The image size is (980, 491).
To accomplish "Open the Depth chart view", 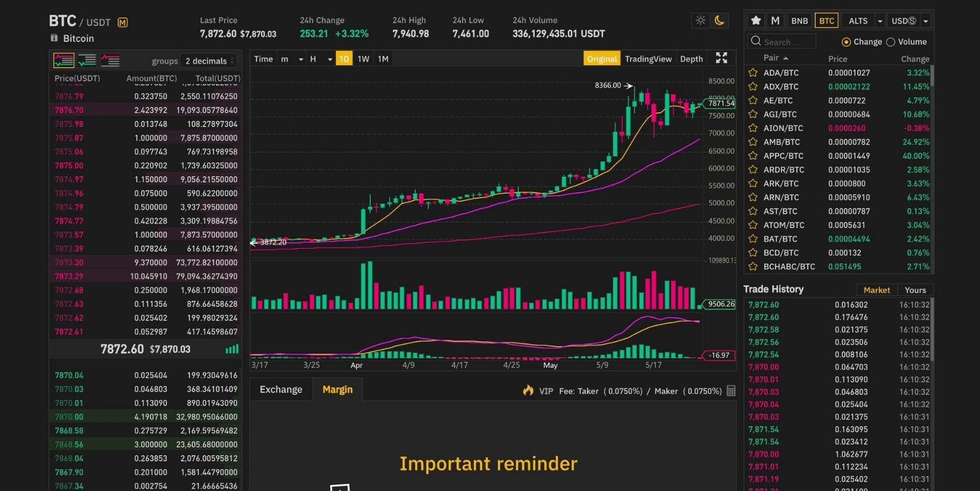I will pyautogui.click(x=691, y=59).
